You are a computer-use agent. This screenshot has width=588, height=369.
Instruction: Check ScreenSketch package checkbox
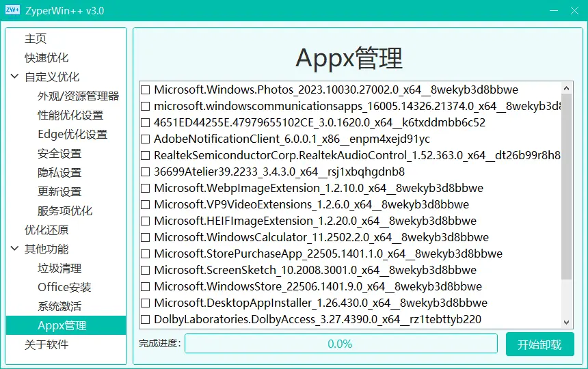point(145,270)
